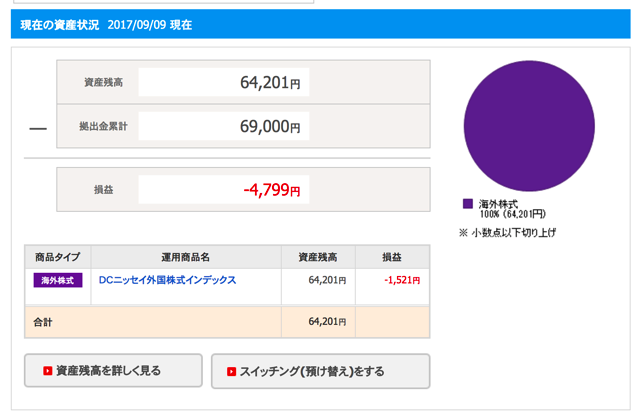The image size is (639, 413).
Task: Click the purple pie chart
Action: [x=529, y=126]
